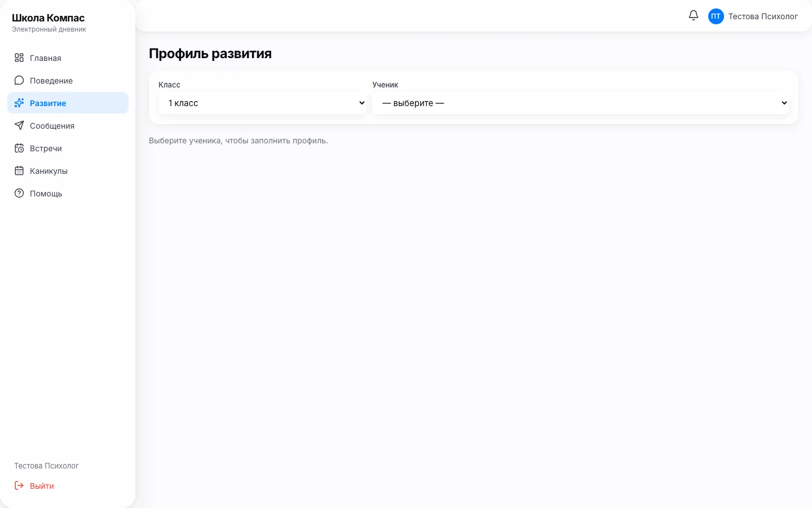This screenshot has width=812, height=508.
Task: Open Каникулы section
Action: [68, 170]
